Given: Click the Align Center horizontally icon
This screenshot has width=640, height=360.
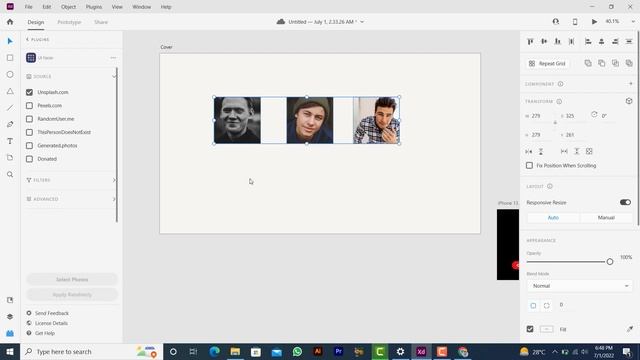Looking at the screenshot, I should [602, 41].
